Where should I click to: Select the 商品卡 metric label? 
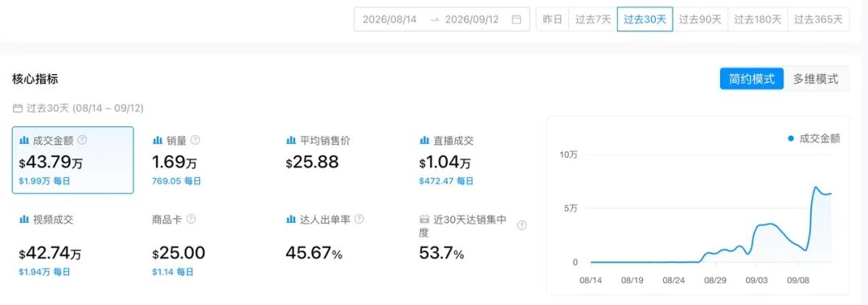coord(167,220)
